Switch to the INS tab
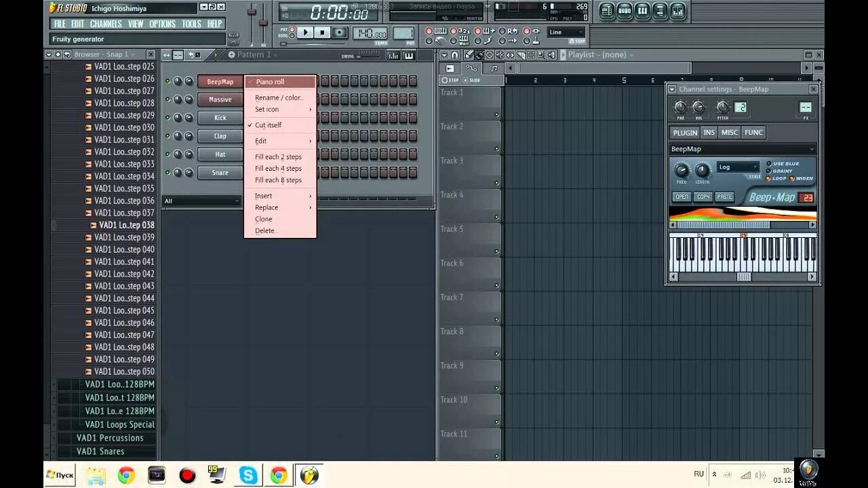Viewport: 868px width, 488px height. coord(709,132)
